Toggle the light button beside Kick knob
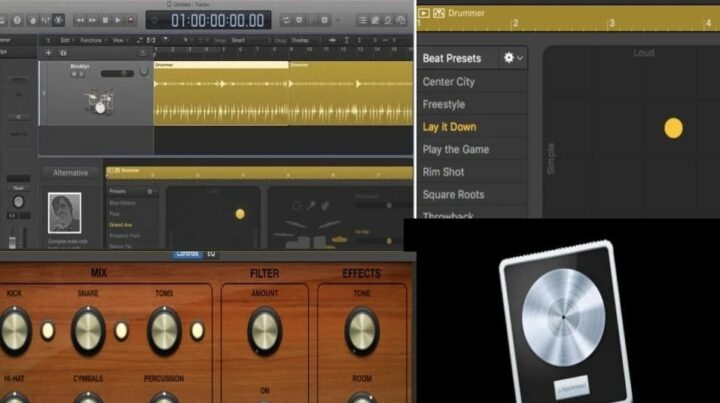Screen dimensions: 720x403 46,331
